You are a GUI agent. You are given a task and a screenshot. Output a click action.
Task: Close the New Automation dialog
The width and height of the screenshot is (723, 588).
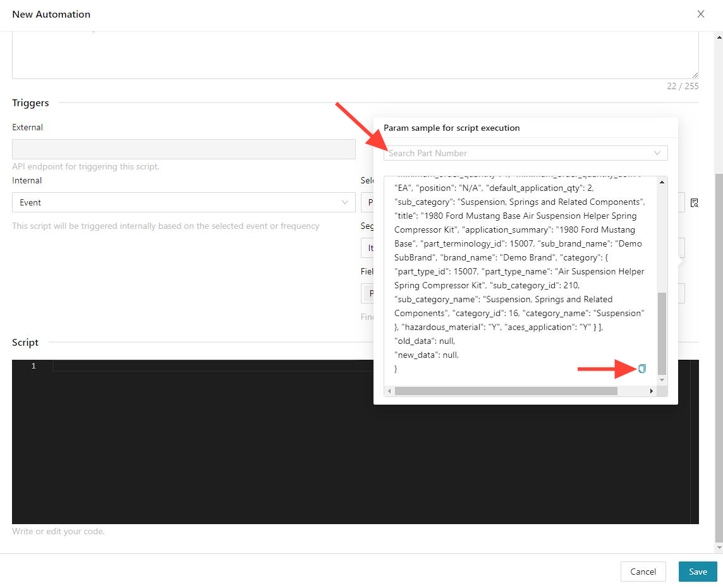coord(701,15)
